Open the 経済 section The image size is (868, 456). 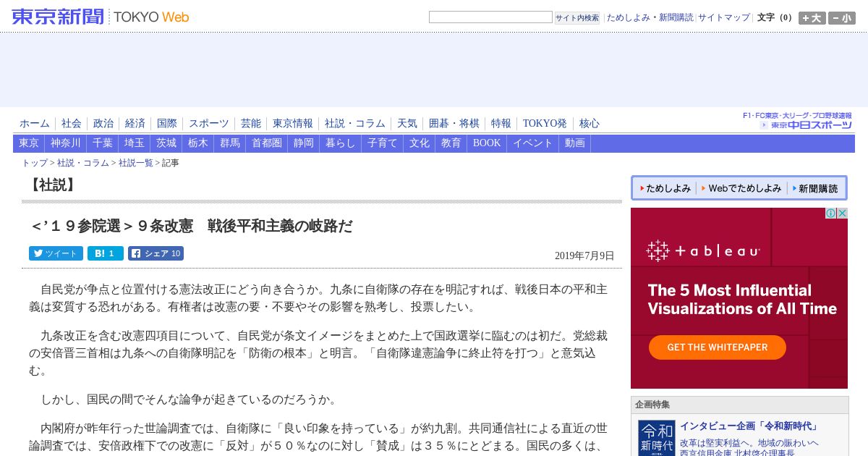(135, 124)
